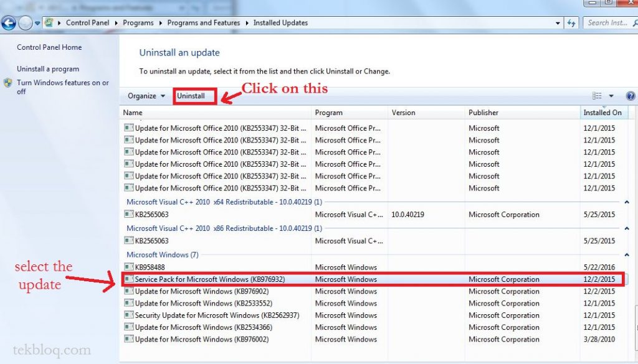The image size is (638, 364).
Task: Click the 3/28/2010 install date
Action: tap(599, 339)
